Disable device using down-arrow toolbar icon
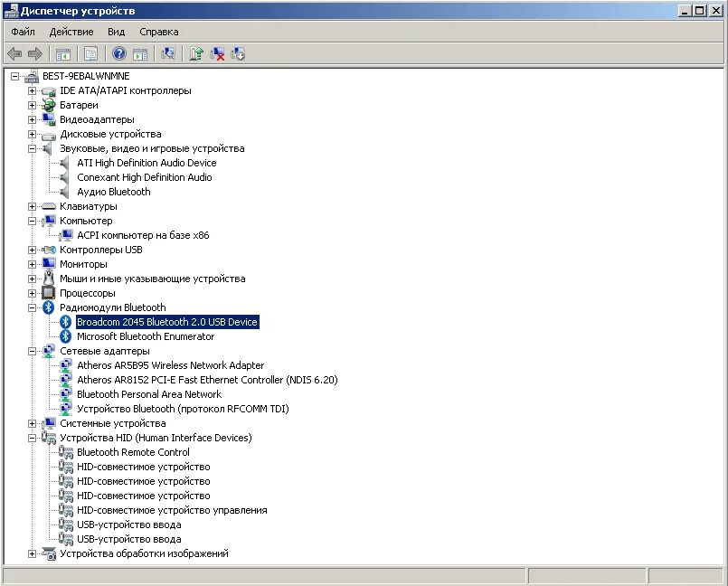728x586 pixels. pyautogui.click(x=238, y=54)
